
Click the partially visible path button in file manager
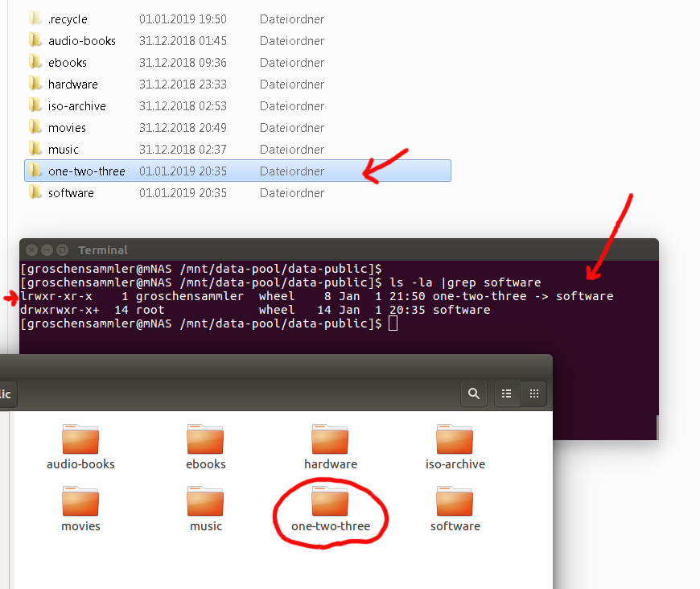click(x=7, y=393)
